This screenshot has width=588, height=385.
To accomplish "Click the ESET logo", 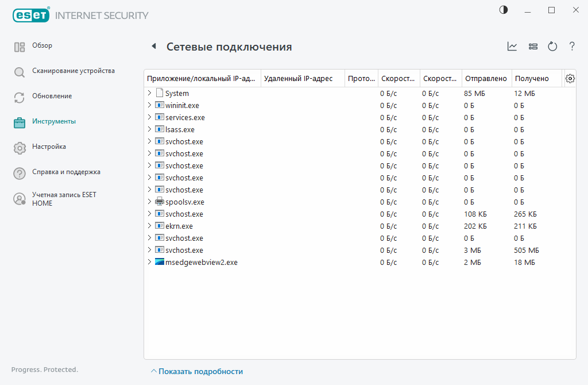I will tap(31, 15).
